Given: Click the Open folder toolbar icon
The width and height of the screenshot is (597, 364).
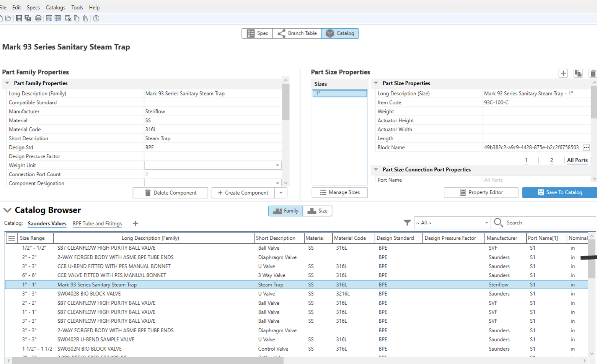Looking at the screenshot, I should coord(8,18).
